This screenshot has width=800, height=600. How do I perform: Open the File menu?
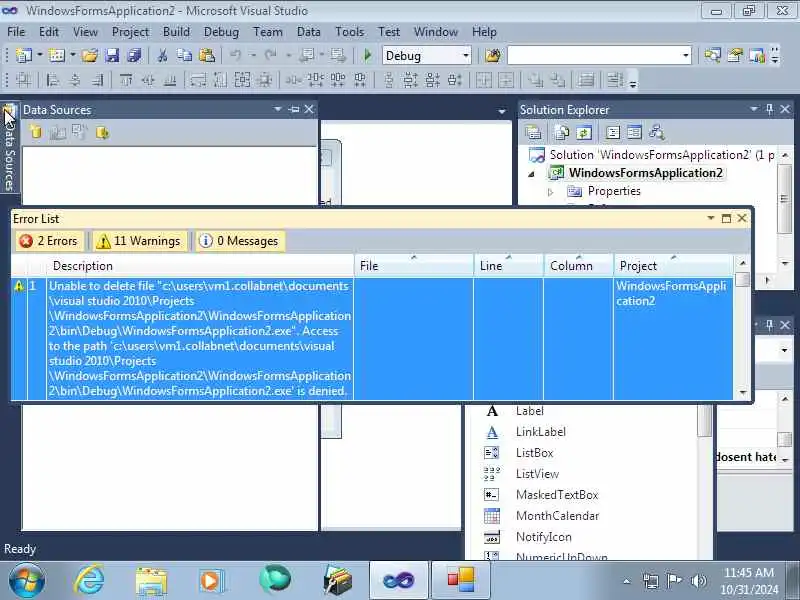(x=16, y=32)
